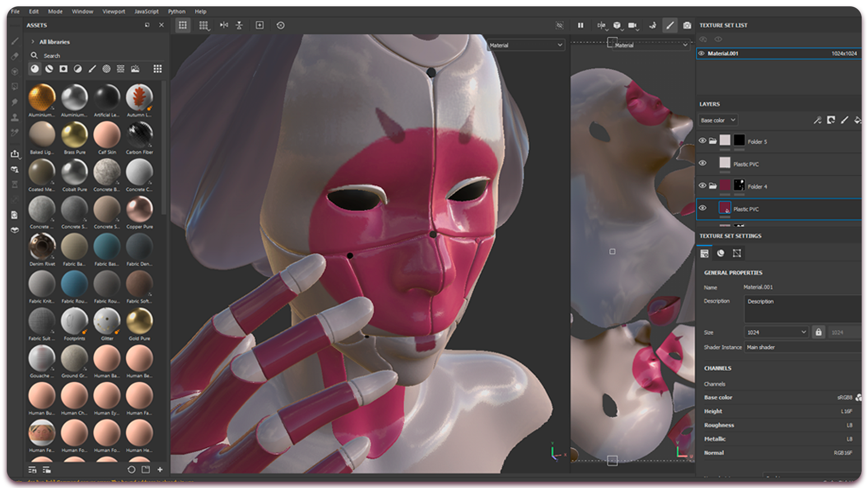868x488 pixels.
Task: Toggle visibility of Material.001 texture set
Action: (x=702, y=53)
